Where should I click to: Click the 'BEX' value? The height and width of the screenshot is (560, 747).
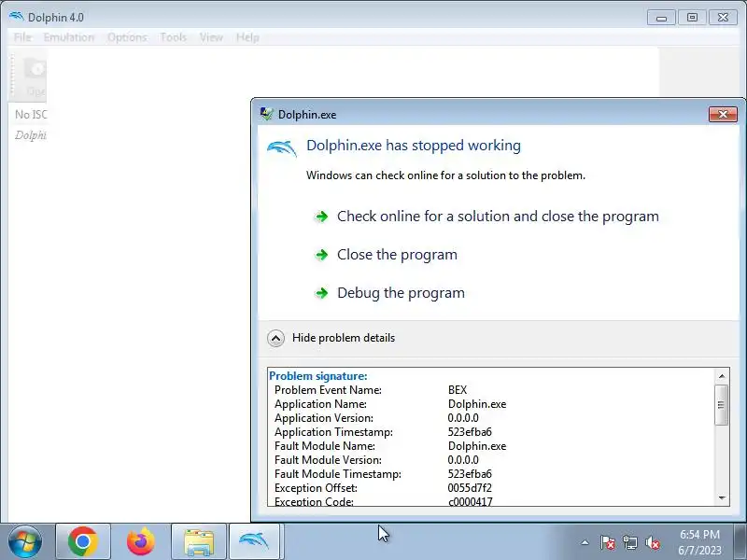click(458, 390)
